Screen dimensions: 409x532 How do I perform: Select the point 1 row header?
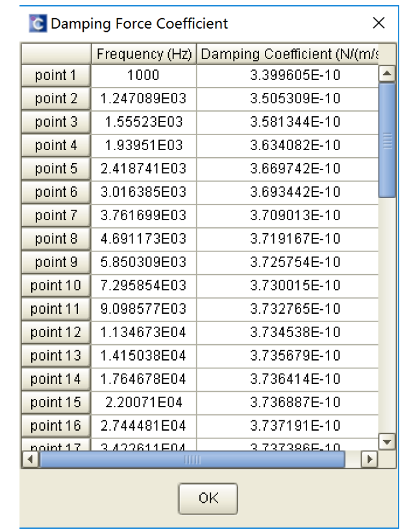[56, 75]
